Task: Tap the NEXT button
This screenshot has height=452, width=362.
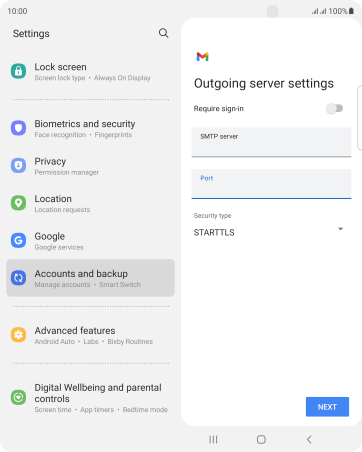Action: [x=327, y=407]
